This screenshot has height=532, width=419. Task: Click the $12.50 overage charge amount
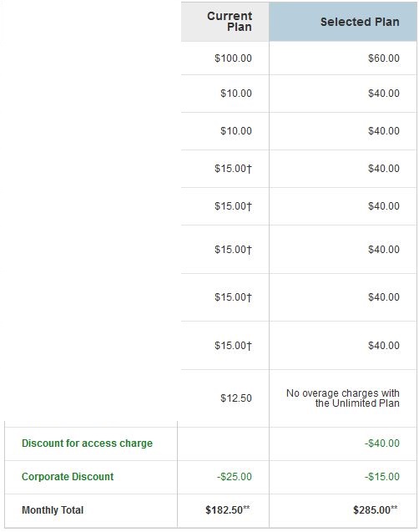pyautogui.click(x=236, y=398)
